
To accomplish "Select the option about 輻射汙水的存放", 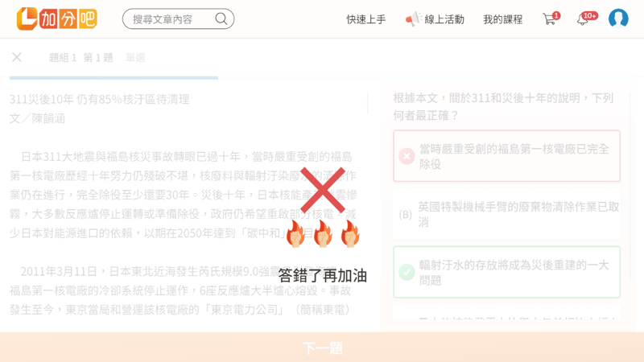I will click(506, 272).
